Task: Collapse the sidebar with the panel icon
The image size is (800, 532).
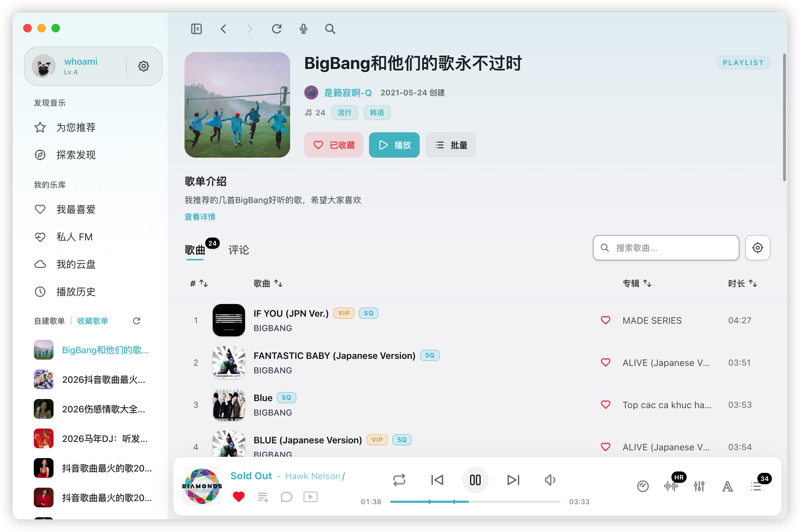Action: 196,28
